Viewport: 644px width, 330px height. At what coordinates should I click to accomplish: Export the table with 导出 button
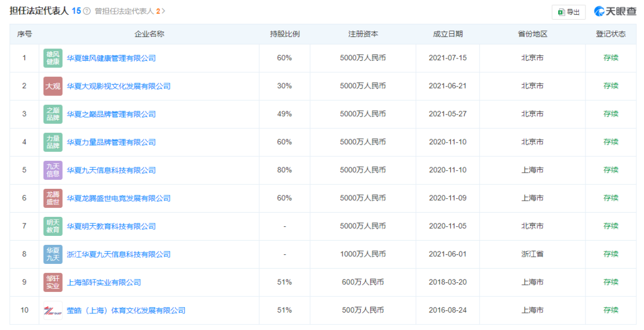tap(568, 12)
